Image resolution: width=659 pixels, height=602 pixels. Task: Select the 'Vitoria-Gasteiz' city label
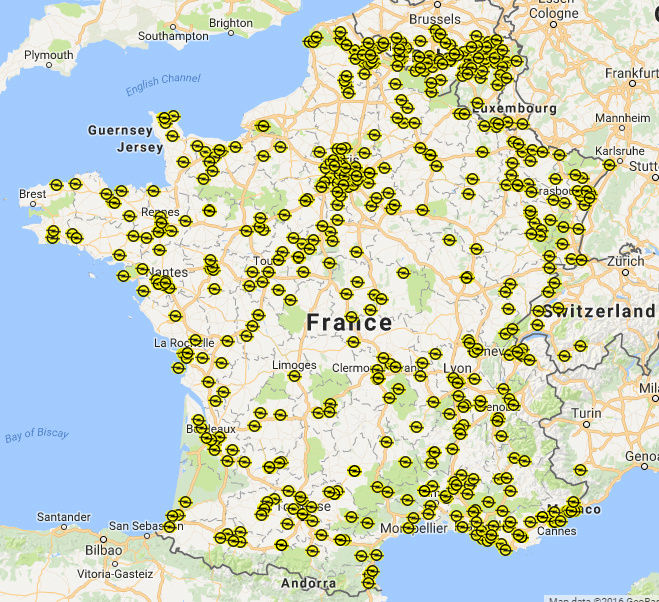pyautogui.click(x=115, y=574)
